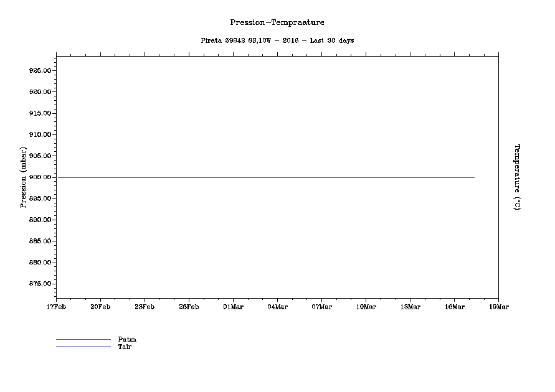This screenshot has height=392, width=555.
Task: Select the Patm legend entry
Action: (x=127, y=340)
